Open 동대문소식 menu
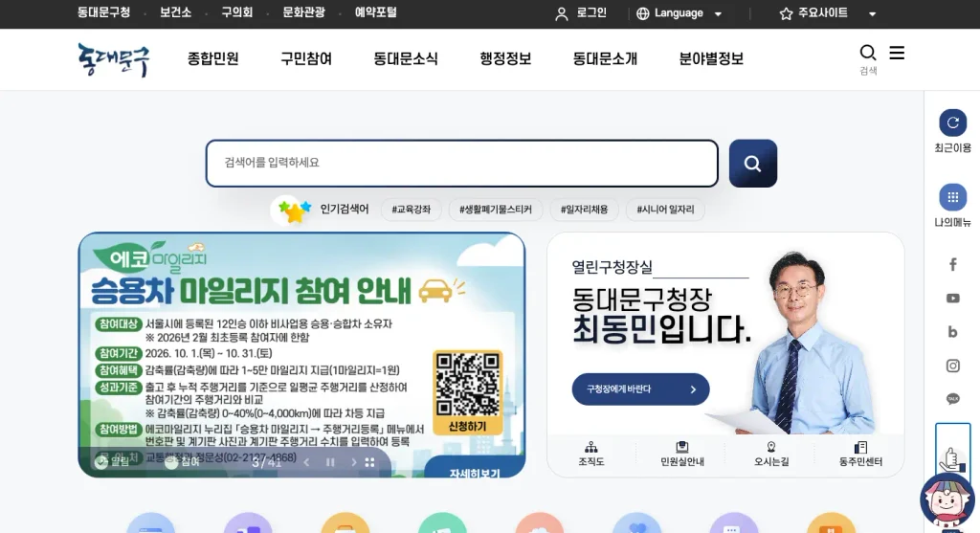This screenshot has height=533, width=980. (x=406, y=58)
